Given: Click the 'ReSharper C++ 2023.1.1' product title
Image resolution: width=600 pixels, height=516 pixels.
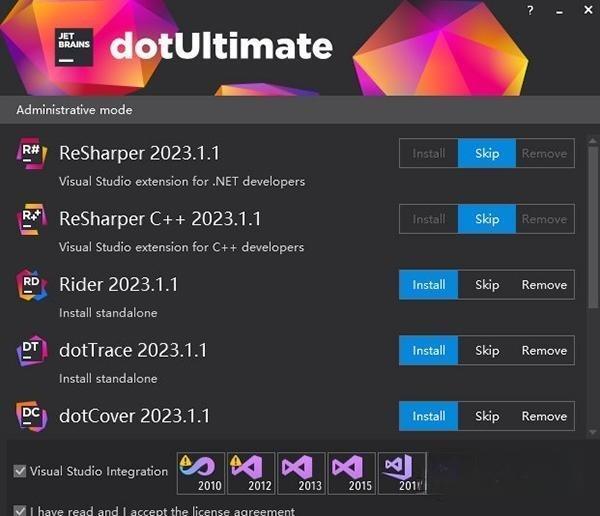Looking at the screenshot, I should pos(160,219).
